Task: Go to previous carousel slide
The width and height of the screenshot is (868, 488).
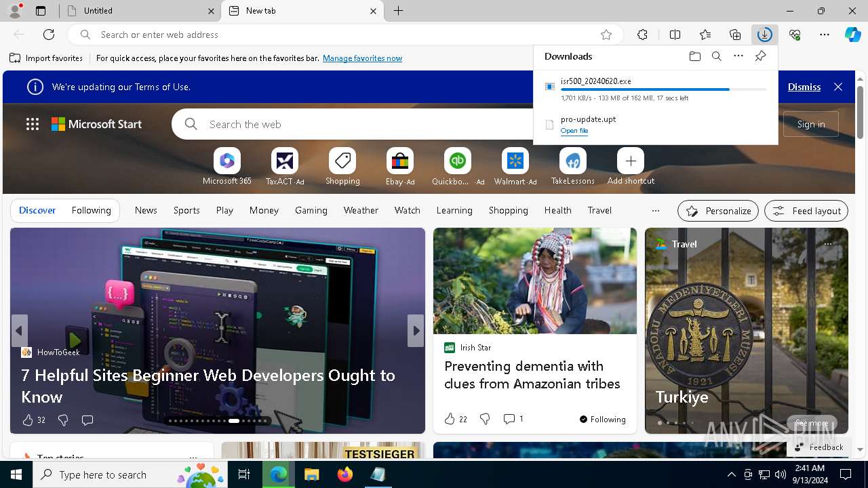Action: pyautogui.click(x=19, y=331)
